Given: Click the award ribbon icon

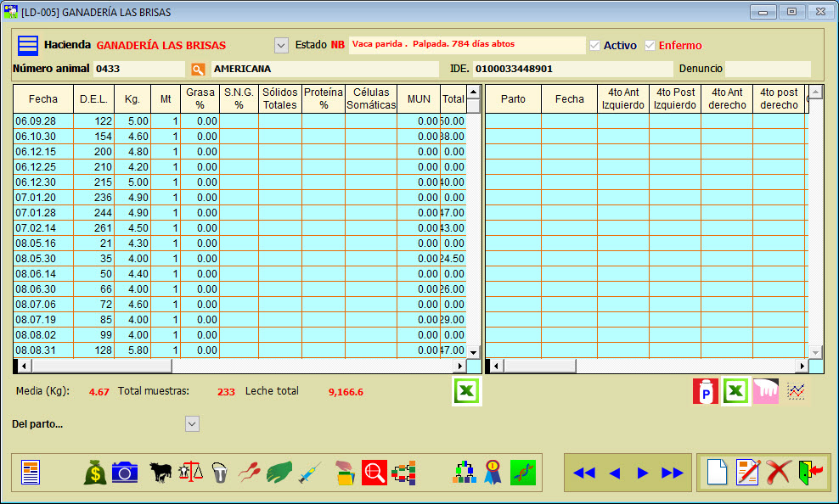Looking at the screenshot, I should coord(493,473).
